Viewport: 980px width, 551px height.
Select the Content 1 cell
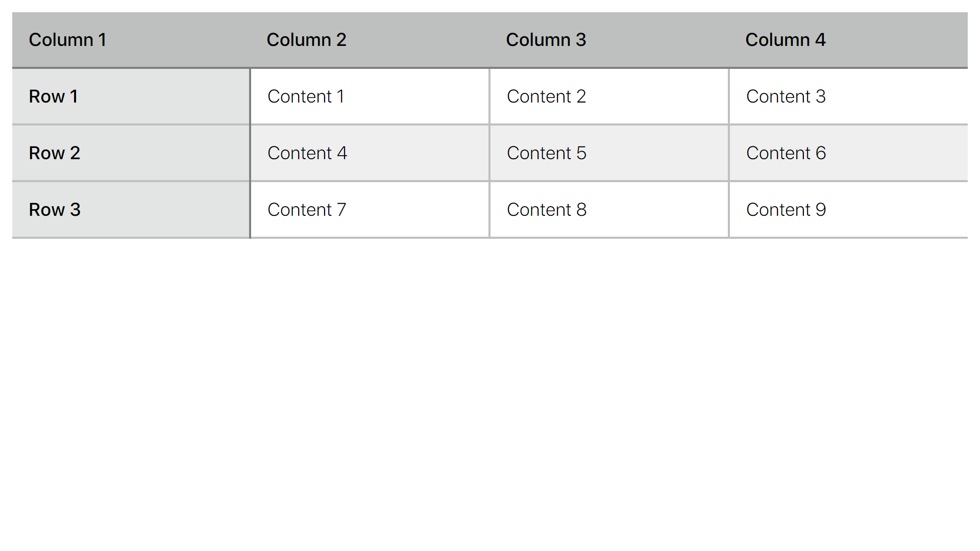point(370,96)
